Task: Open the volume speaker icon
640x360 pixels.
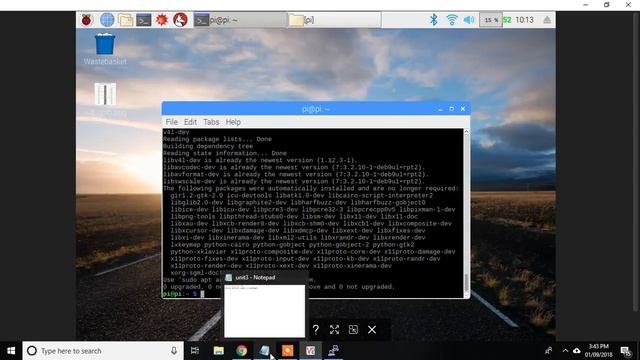Action: [x=469, y=20]
